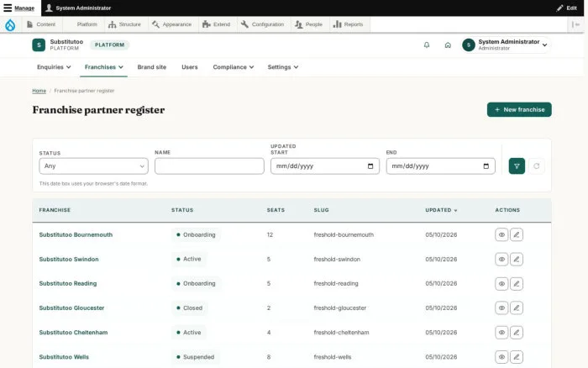View Substitutoo Cheltenham with eye icon

coord(501,333)
